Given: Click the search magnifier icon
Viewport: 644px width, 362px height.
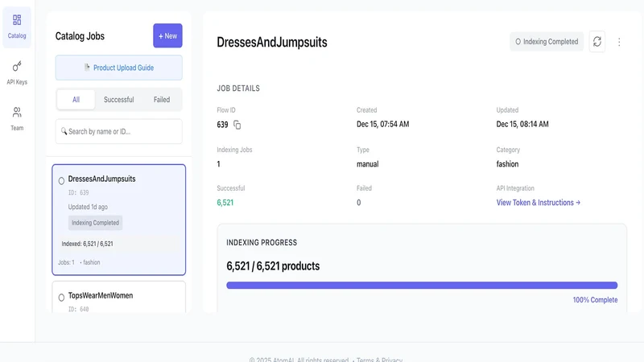Looking at the screenshot, I should [64, 131].
